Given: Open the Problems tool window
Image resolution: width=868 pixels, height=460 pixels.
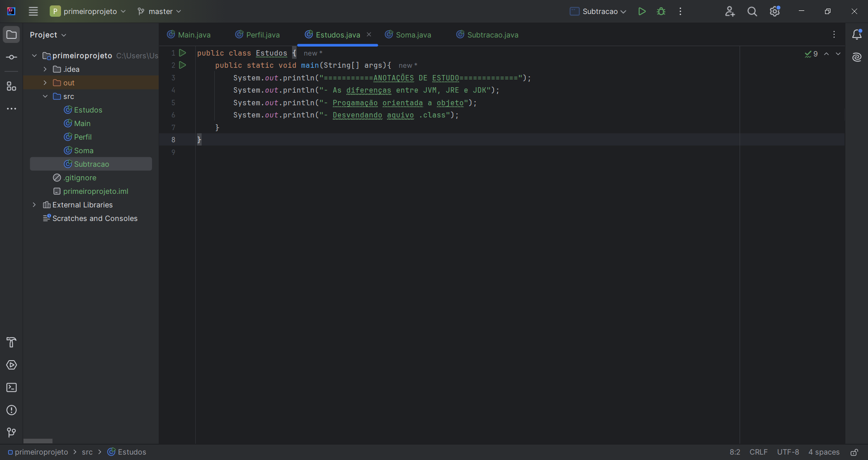Looking at the screenshot, I should (x=11, y=410).
